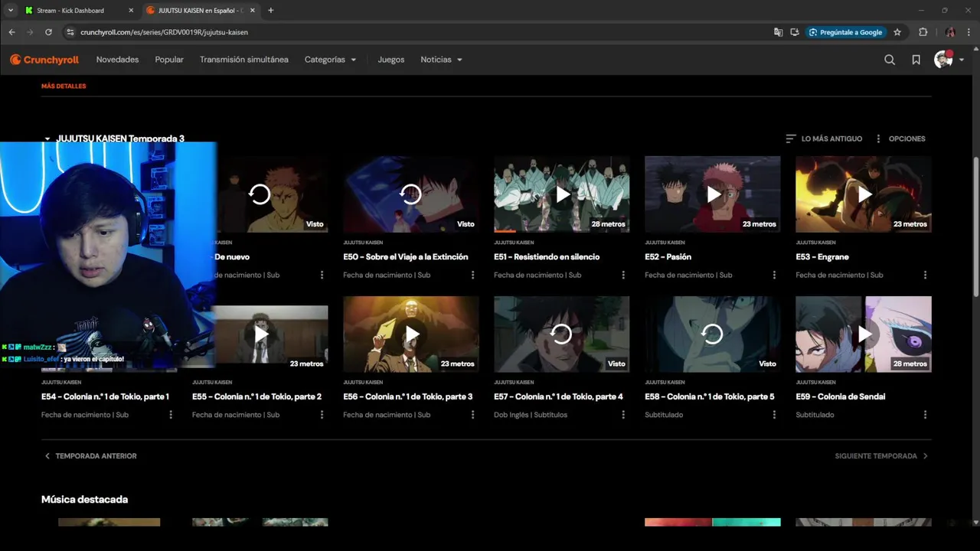The width and height of the screenshot is (980, 551).
Task: Reload the page with refresh icon
Action: point(48,32)
